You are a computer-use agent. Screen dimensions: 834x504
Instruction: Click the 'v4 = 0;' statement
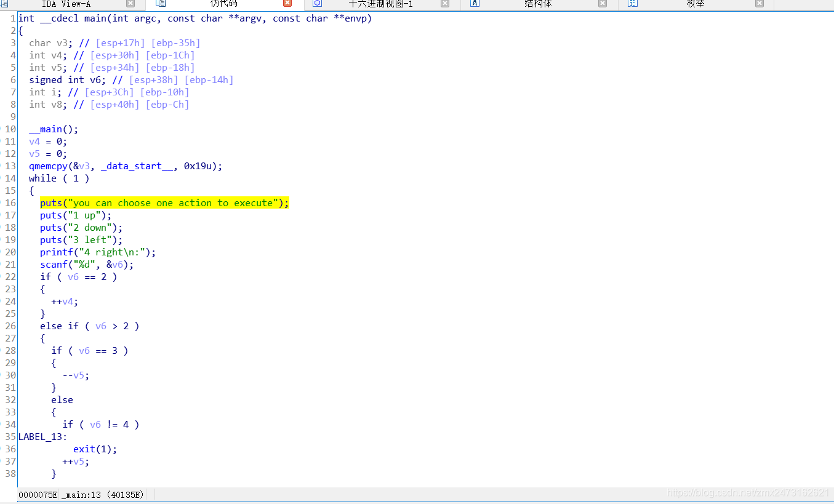[48, 142]
